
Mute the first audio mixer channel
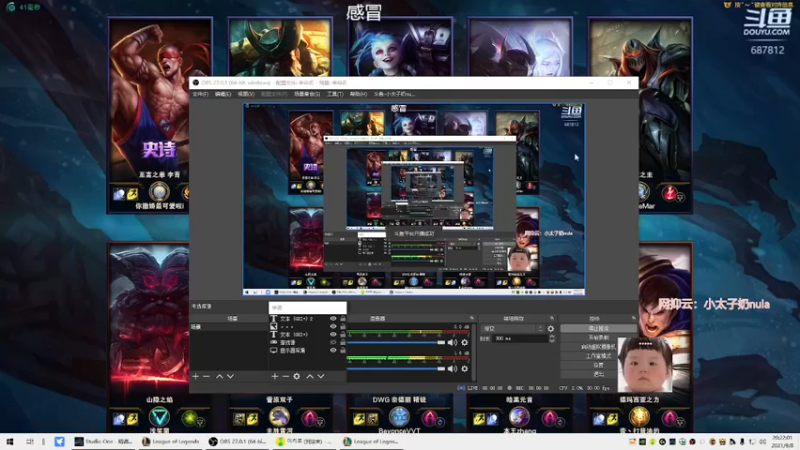pyautogui.click(x=453, y=342)
